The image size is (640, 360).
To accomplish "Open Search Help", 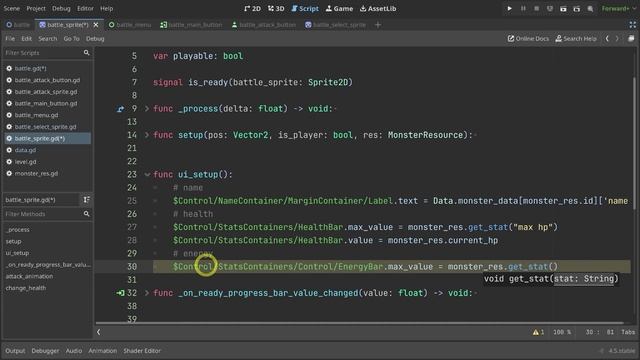I will pyautogui.click(x=576, y=39).
